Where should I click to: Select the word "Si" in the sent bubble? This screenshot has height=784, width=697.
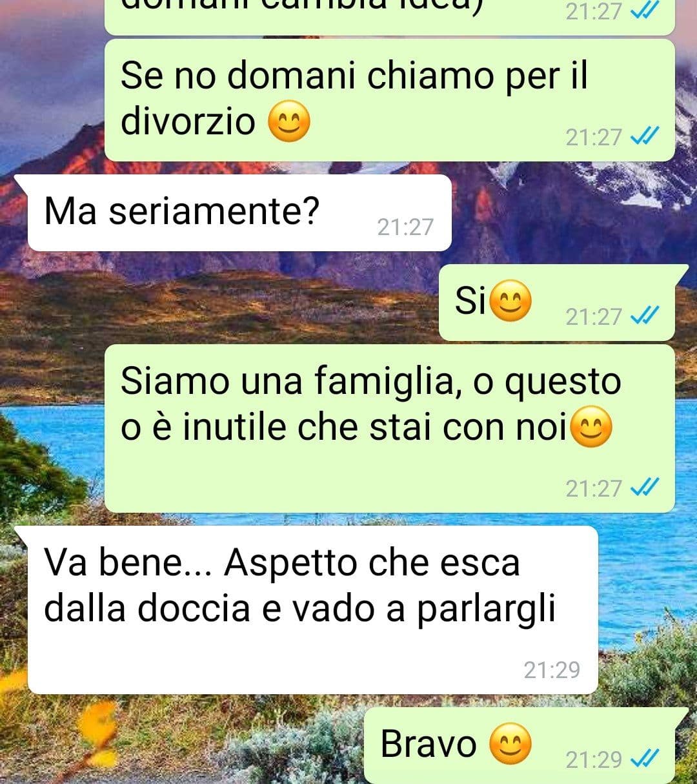point(470,300)
